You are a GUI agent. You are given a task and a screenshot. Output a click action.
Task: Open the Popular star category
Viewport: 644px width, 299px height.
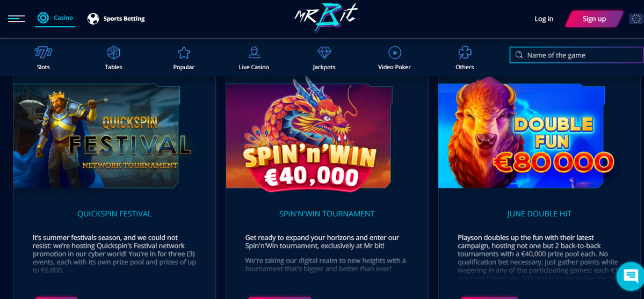(184, 53)
